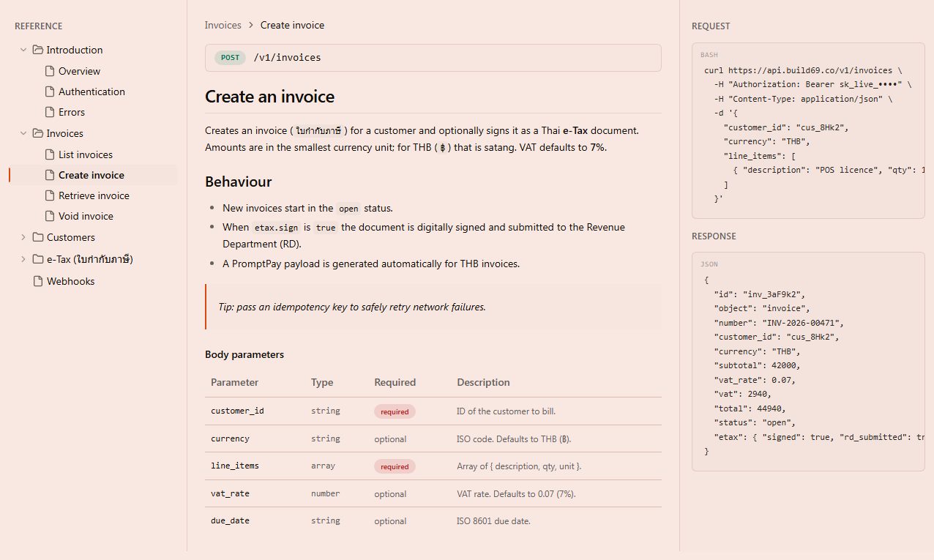Click the breadcrumb chevron separator
Image resolution: width=934 pixels, height=560 pixels.
(251, 25)
